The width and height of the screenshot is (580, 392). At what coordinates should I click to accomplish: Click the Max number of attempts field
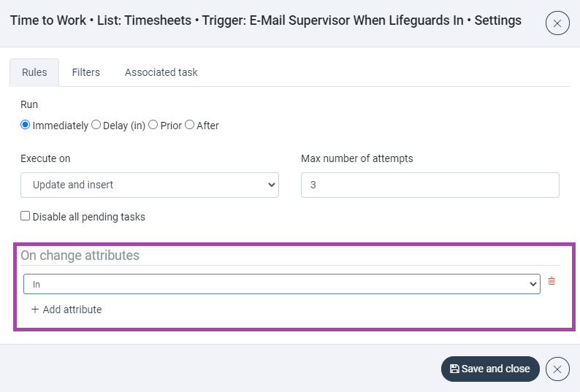click(x=430, y=185)
